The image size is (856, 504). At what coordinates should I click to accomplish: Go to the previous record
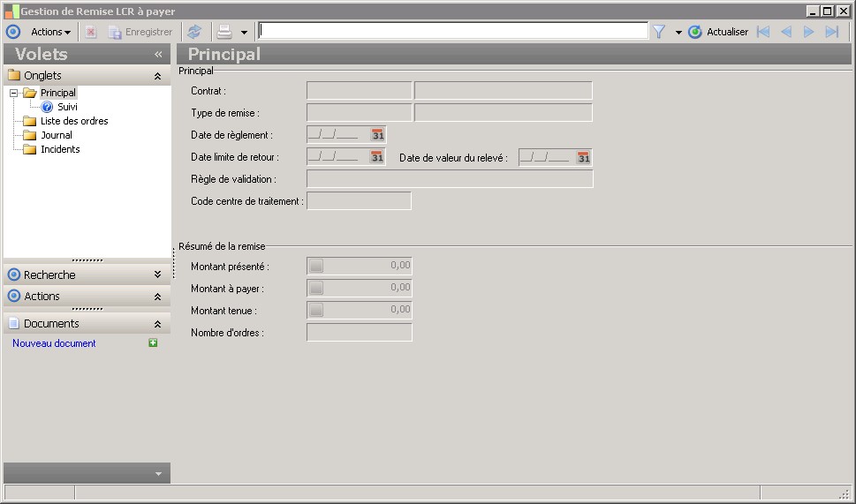[x=786, y=32]
